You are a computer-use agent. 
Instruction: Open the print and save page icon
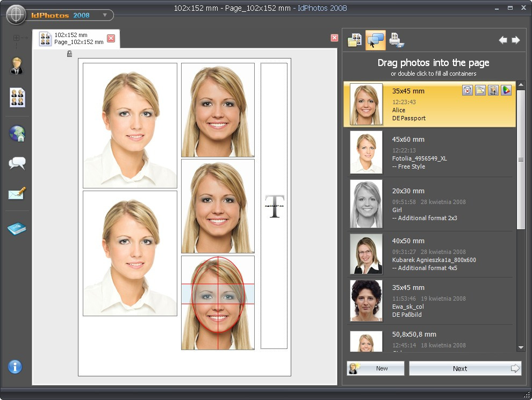397,40
